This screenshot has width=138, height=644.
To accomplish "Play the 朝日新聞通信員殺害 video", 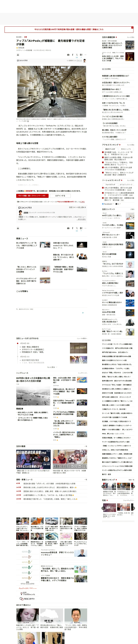I will click(33, 459).
